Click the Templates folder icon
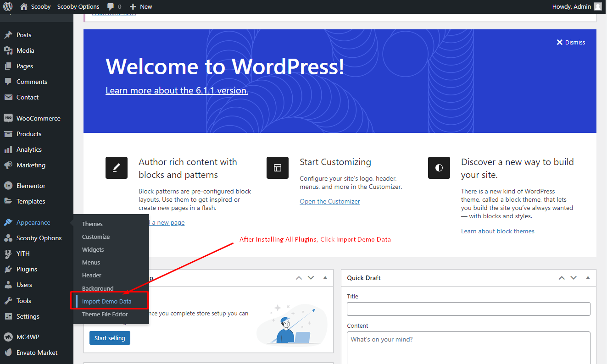This screenshot has height=364, width=607. tap(8, 201)
